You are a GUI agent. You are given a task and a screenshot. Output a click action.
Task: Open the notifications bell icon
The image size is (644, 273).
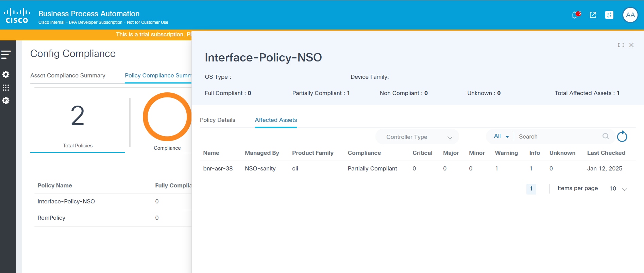coord(575,15)
